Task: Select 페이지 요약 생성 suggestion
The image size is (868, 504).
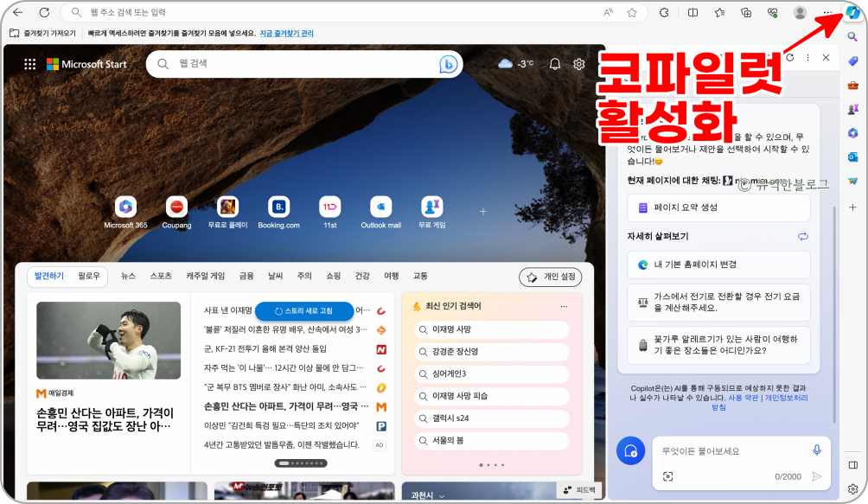Action: [x=718, y=207]
